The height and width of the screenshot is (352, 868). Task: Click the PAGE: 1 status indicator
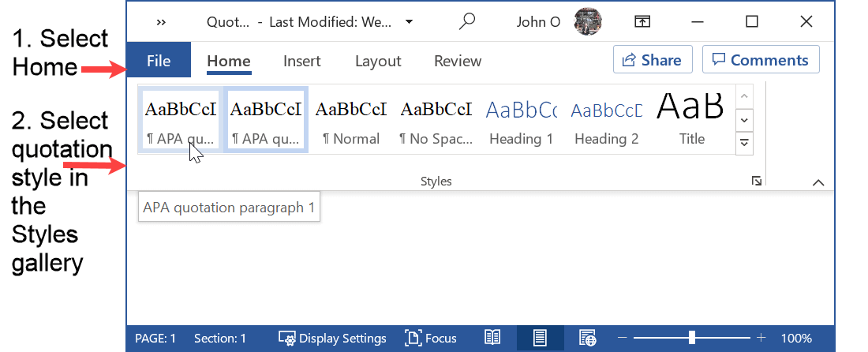(155, 338)
